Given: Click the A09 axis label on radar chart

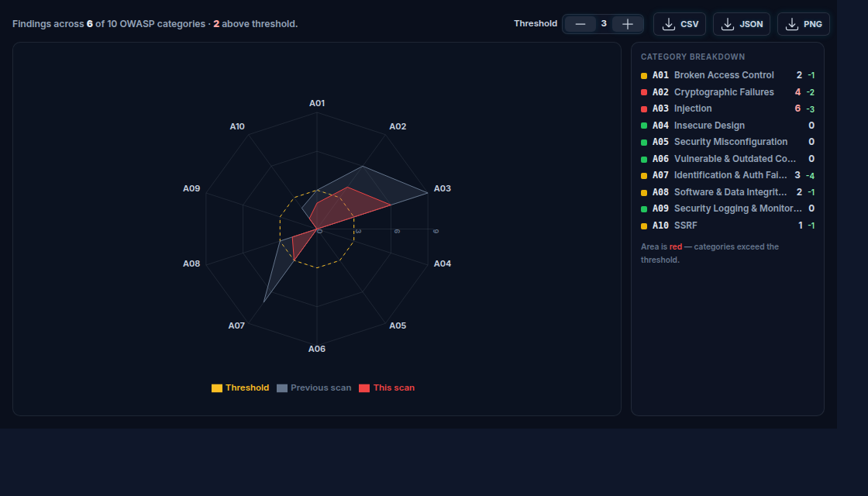Looking at the screenshot, I should point(191,189).
